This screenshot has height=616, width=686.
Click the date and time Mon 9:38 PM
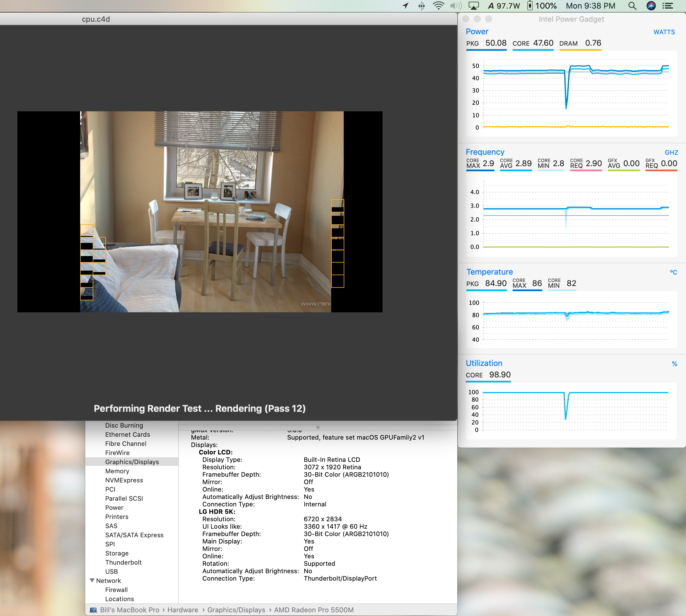590,6
